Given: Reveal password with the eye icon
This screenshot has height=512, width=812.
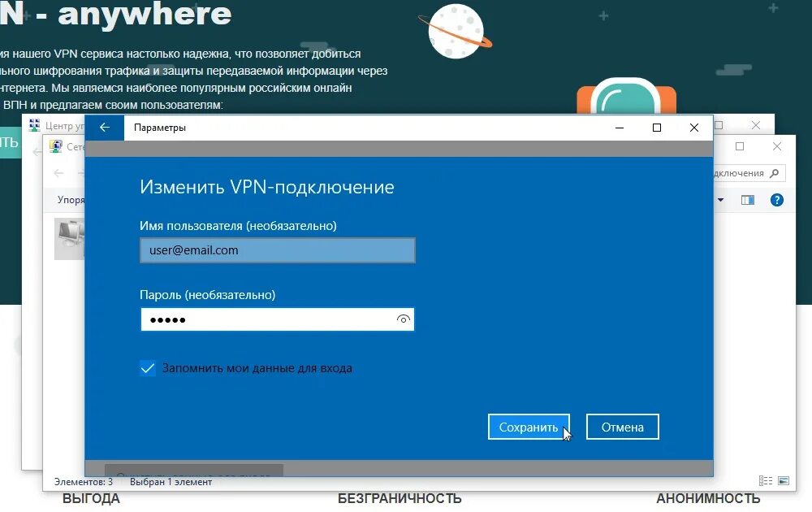Looking at the screenshot, I should coord(403,319).
